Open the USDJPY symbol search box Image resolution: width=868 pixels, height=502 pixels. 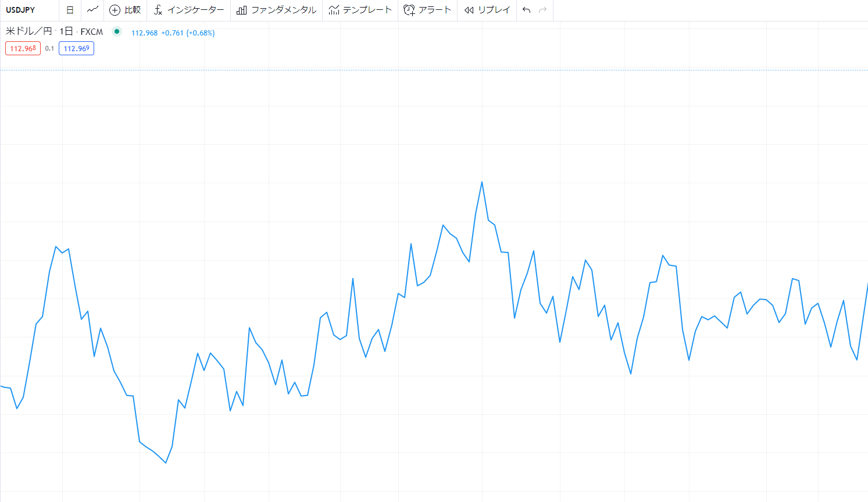[29, 10]
